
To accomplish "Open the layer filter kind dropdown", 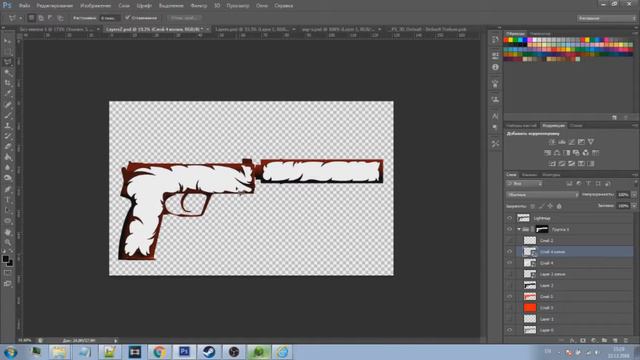I will coord(524,184).
